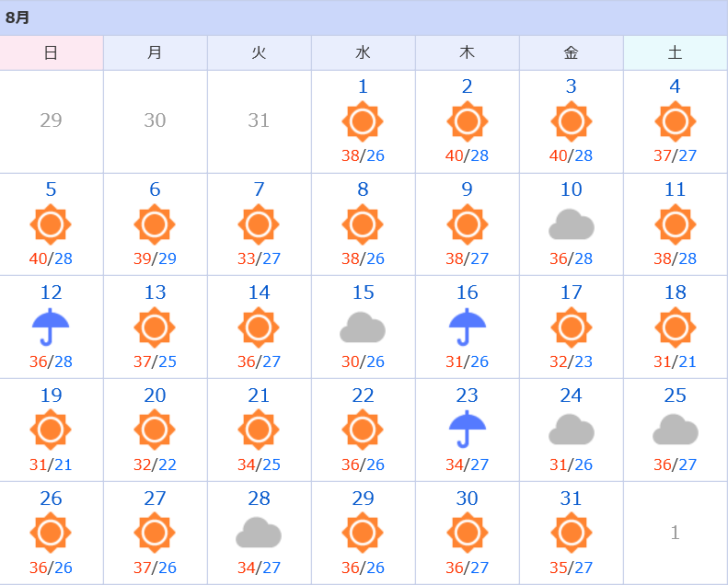Click the 8月 month title bar

(x=364, y=17)
